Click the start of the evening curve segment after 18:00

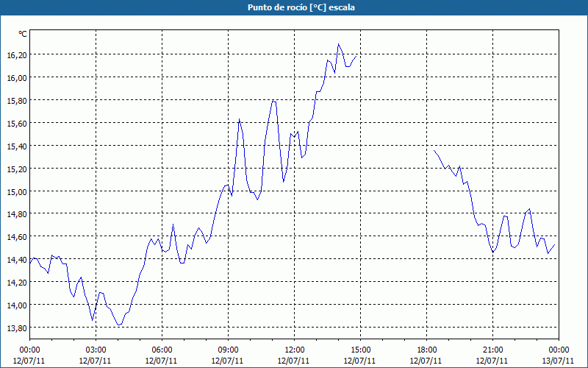(x=434, y=150)
